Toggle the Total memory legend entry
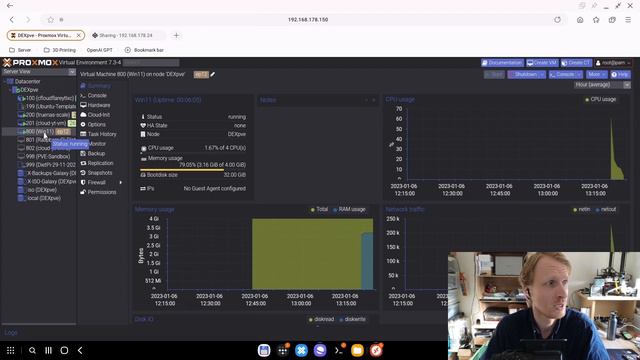 (319, 209)
